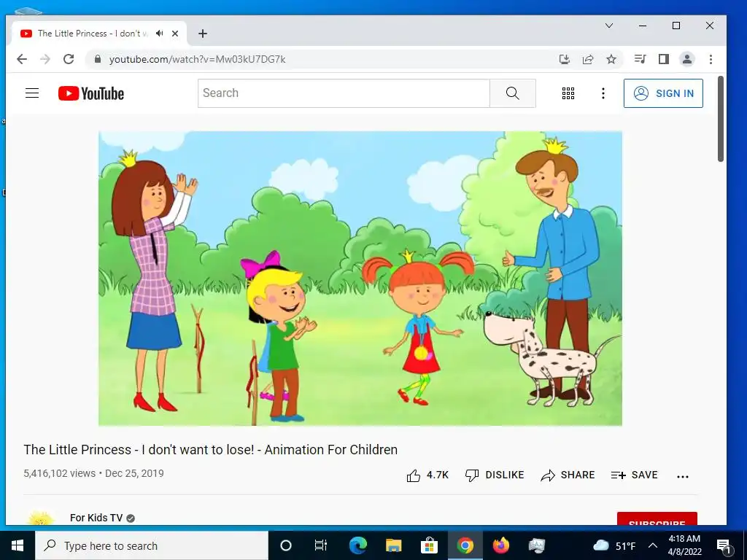The image size is (747, 560).
Task: Go back with browser back arrow
Action: tap(22, 59)
